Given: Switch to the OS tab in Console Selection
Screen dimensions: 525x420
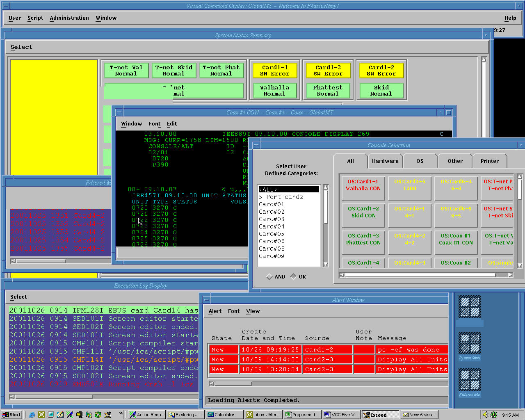Looking at the screenshot, I should tap(420, 161).
